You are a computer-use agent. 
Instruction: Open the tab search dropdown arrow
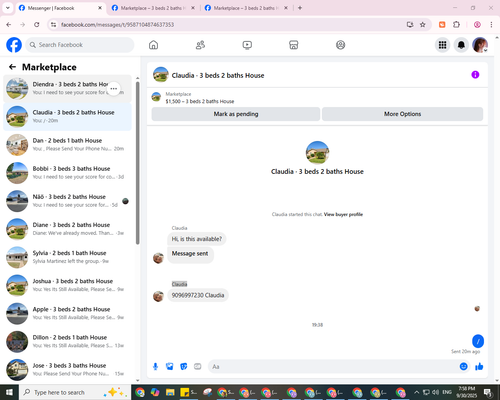coord(8,8)
